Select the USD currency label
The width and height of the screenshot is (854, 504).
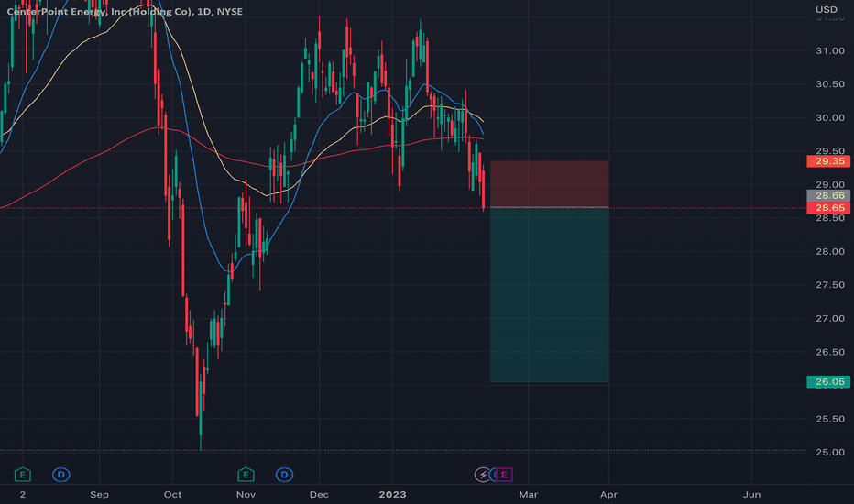click(827, 9)
